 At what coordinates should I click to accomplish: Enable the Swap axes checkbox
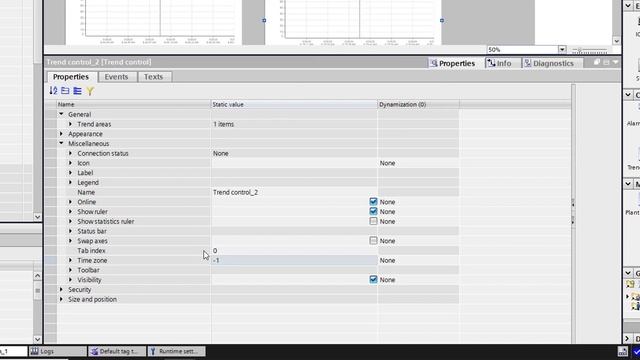point(373,241)
